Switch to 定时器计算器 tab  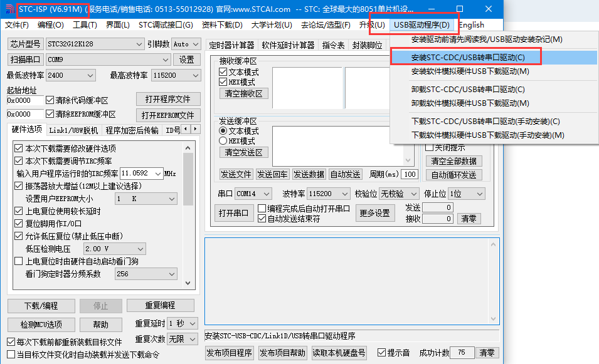pos(231,45)
